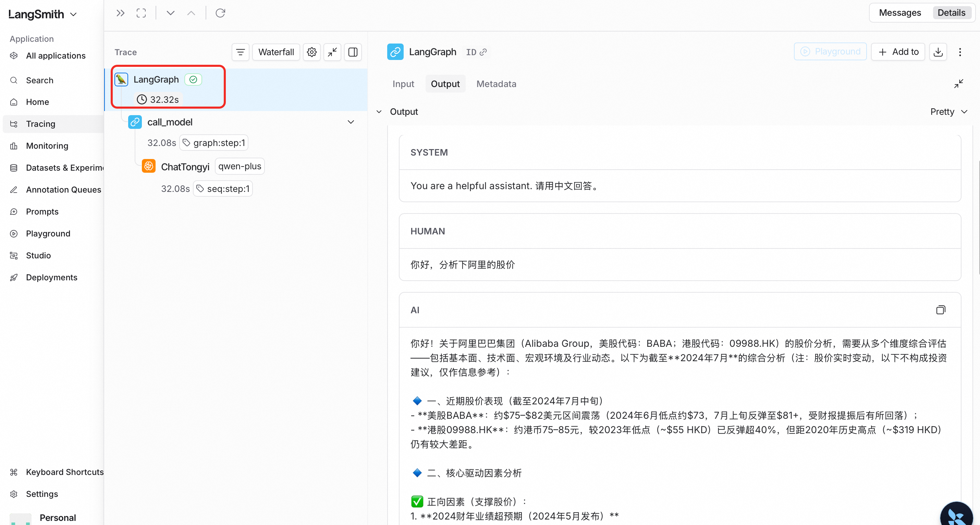The width and height of the screenshot is (980, 525).
Task: Toggle the Waterfall view
Action: click(x=276, y=52)
